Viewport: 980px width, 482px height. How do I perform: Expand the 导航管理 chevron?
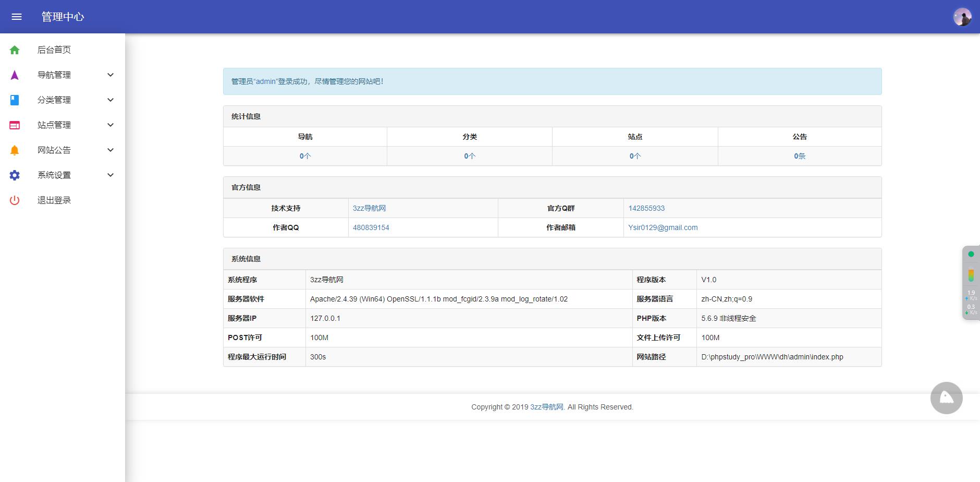(111, 75)
